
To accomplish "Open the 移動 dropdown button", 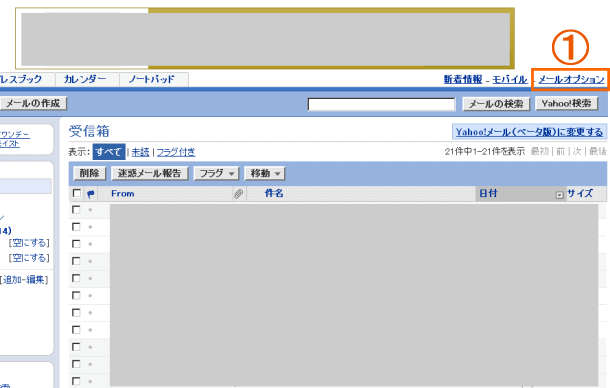I will coord(265,174).
